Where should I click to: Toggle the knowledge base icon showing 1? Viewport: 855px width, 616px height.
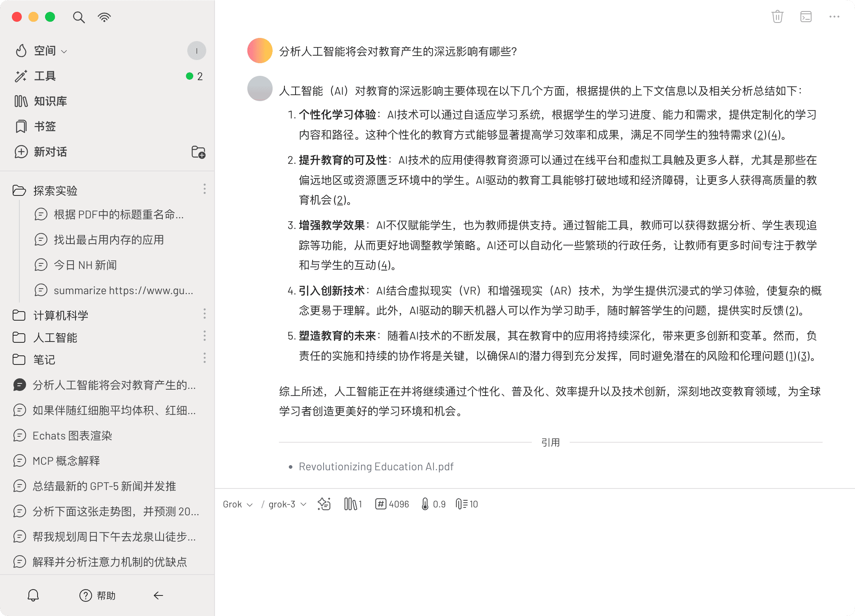(x=352, y=504)
